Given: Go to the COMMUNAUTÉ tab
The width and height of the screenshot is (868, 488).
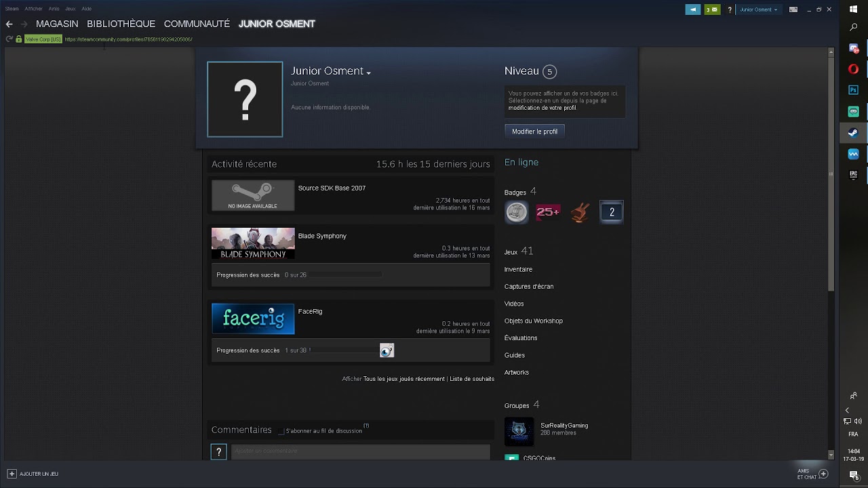Looking at the screenshot, I should coord(197,24).
